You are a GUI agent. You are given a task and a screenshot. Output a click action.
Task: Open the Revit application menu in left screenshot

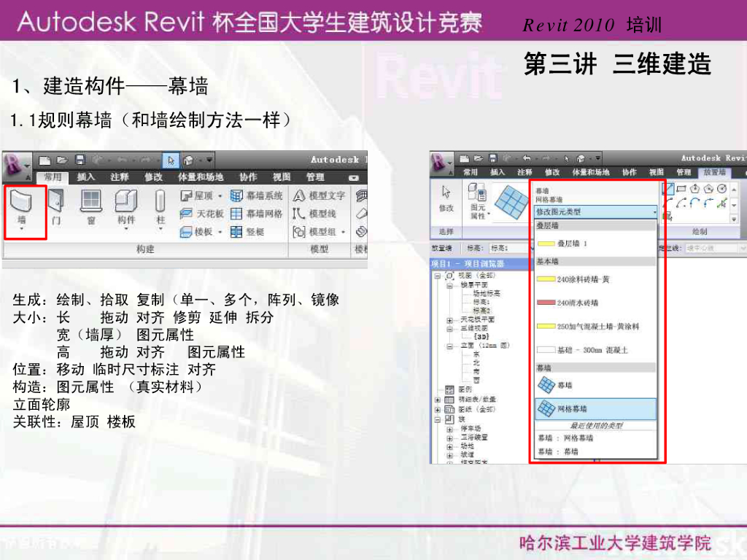point(16,166)
